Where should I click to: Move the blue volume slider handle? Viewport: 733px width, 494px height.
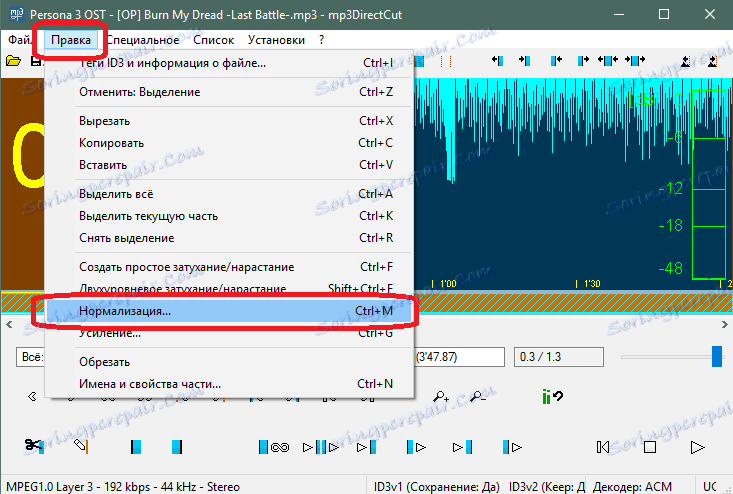(717, 357)
